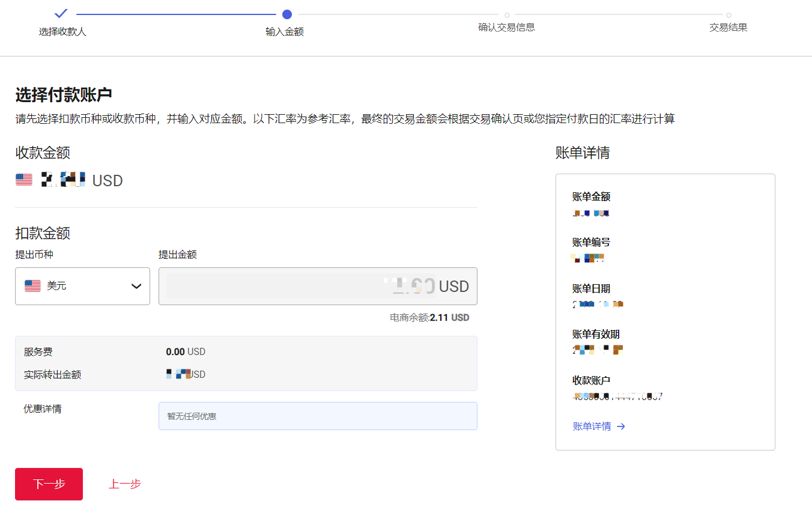The image size is (812, 513).
Task: Click the US flag beside 收款金额
Action: tap(23, 180)
